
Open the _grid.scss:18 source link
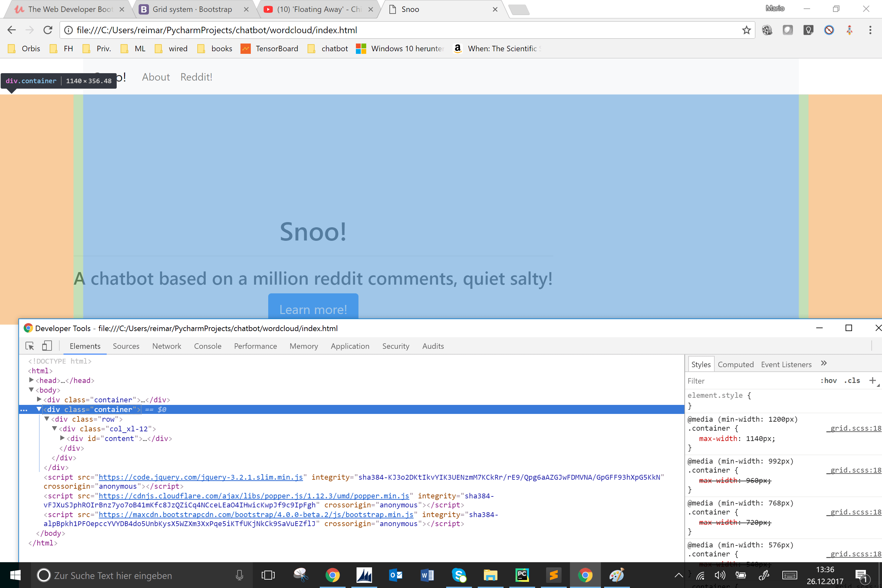[x=859, y=428]
